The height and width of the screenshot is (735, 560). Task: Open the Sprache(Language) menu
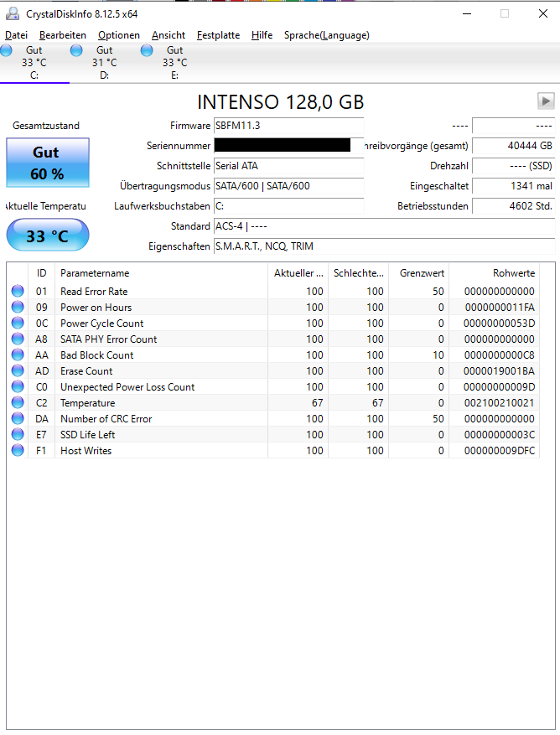[326, 35]
